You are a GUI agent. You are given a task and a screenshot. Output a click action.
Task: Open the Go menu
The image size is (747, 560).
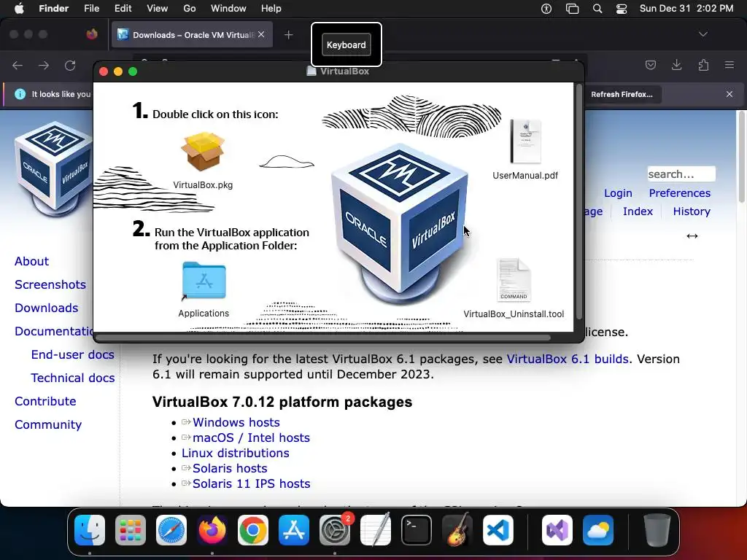[190, 9]
